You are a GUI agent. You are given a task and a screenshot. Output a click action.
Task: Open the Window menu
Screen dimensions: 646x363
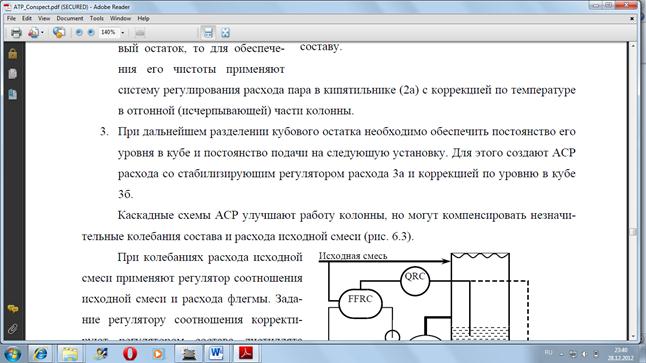[120, 19]
